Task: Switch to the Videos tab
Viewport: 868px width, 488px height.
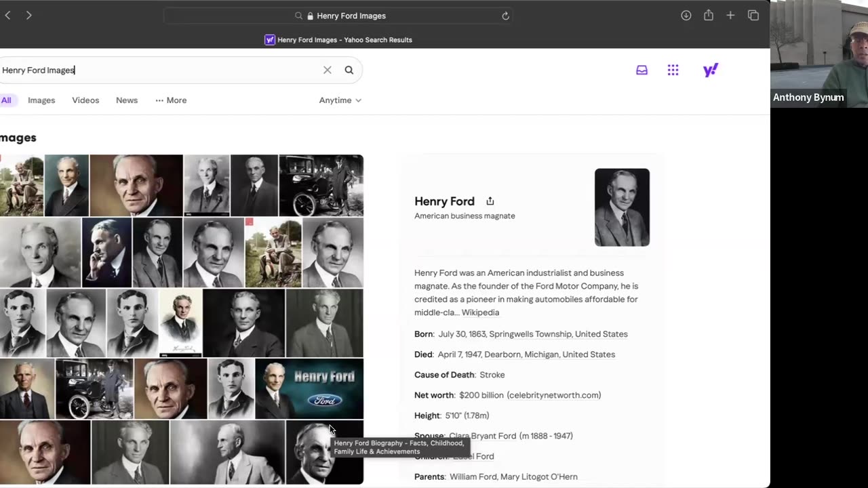Action: coord(85,100)
